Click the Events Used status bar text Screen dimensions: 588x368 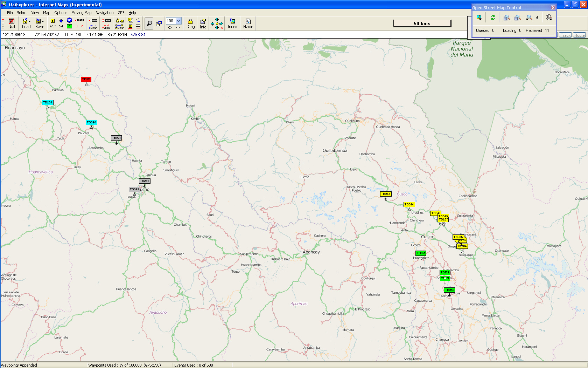(194, 365)
